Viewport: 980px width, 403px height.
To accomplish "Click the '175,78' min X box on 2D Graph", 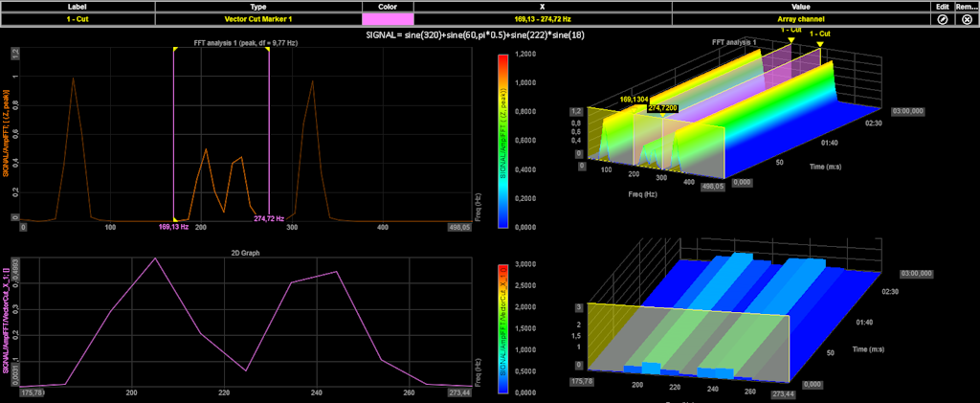I will point(30,393).
